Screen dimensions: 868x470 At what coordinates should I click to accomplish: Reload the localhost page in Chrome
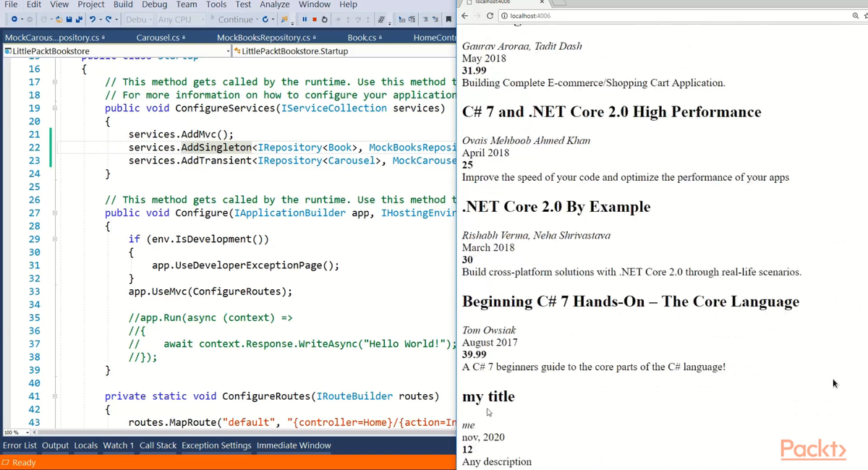(x=490, y=15)
